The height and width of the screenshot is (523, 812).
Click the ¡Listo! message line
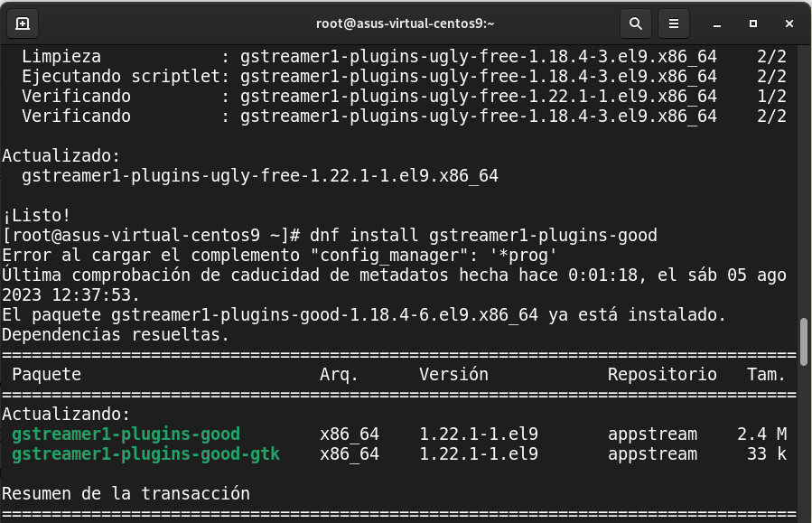[x=36, y=216]
